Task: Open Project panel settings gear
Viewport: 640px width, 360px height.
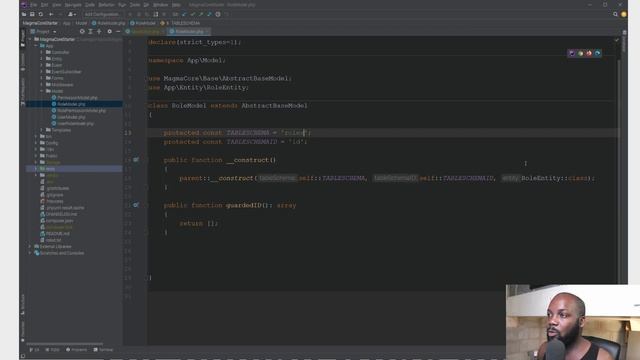Action: pyautogui.click(x=109, y=31)
